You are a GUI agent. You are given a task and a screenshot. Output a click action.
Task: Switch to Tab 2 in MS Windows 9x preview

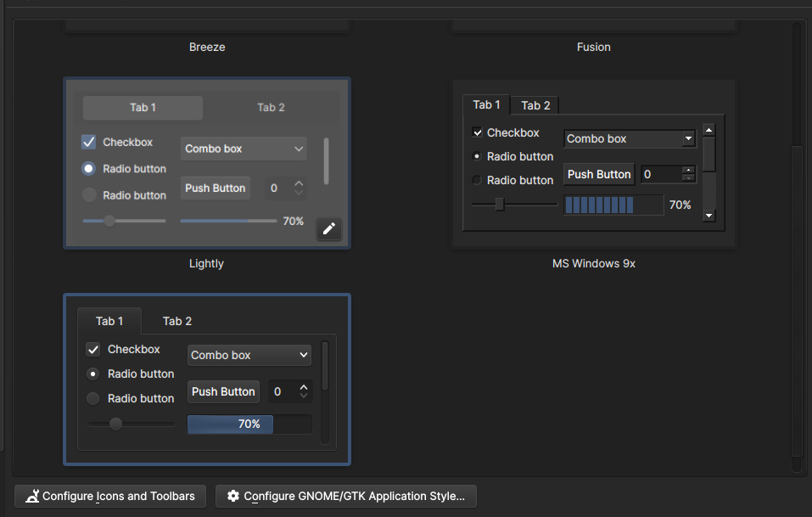click(x=535, y=105)
